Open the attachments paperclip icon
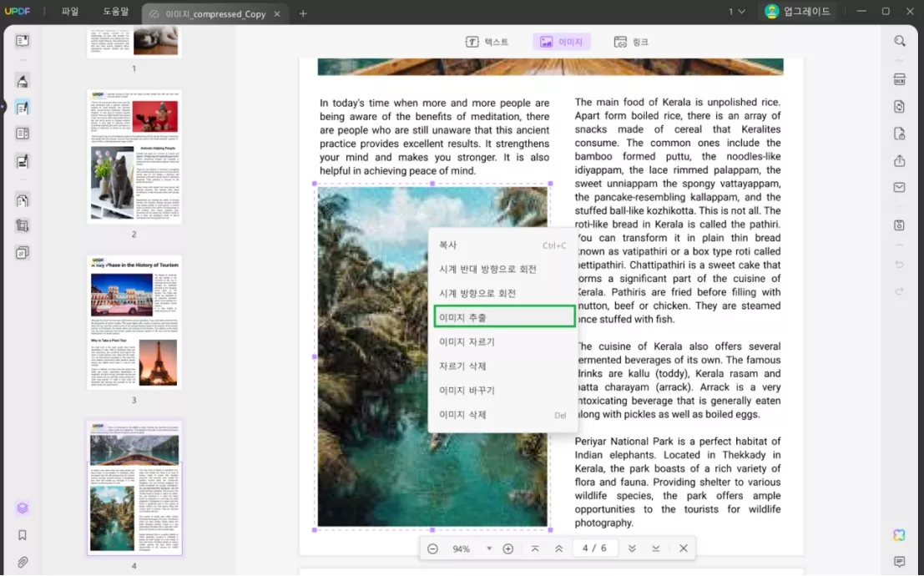 [23, 562]
